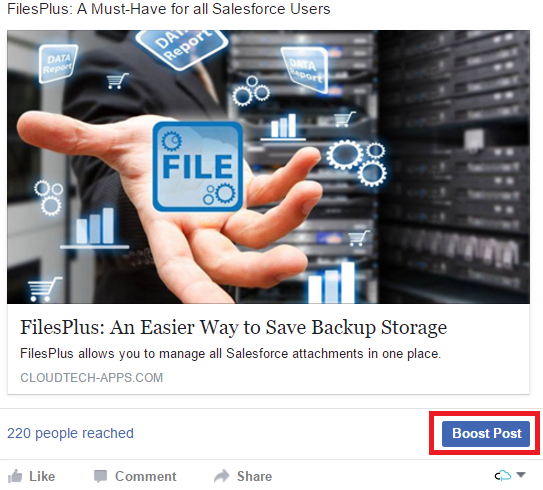This screenshot has width=543, height=490.
Task: Click the Share arrow icon
Action: click(222, 476)
